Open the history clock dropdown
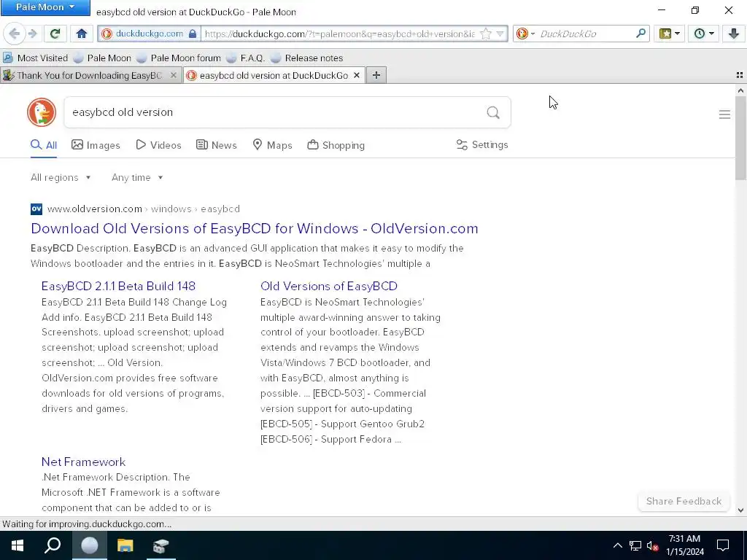The image size is (747, 560). (x=704, y=34)
